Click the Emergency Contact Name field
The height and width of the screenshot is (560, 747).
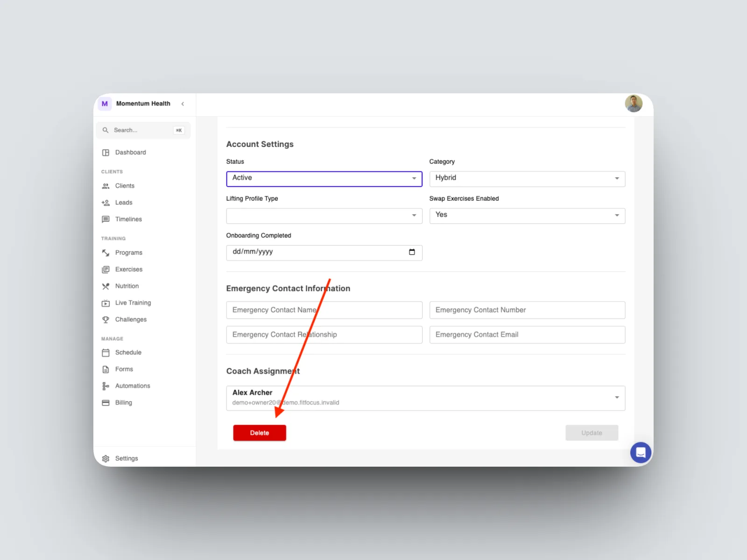(x=324, y=310)
